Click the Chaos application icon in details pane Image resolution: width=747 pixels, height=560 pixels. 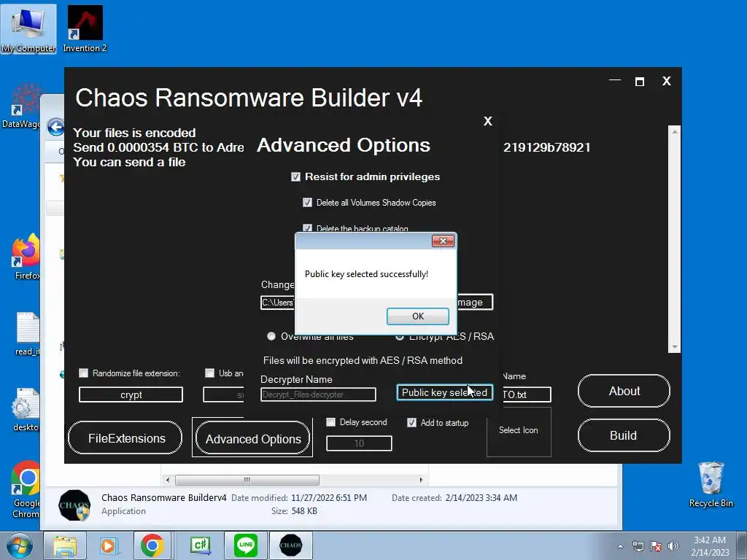pyautogui.click(x=74, y=505)
